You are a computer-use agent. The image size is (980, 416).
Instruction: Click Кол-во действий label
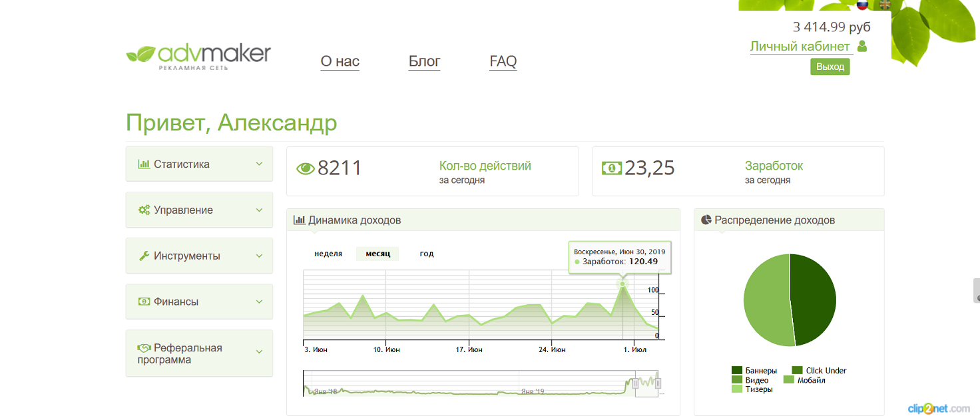click(485, 166)
